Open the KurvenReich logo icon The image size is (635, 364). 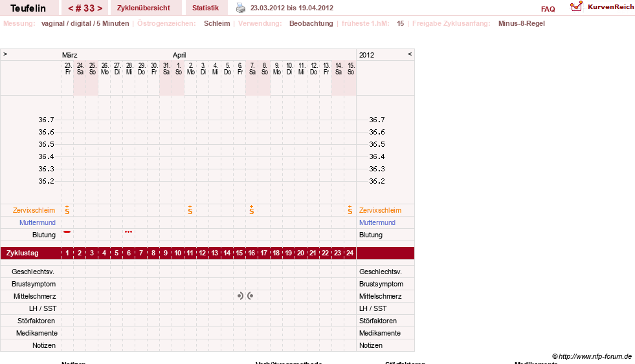click(x=576, y=6)
